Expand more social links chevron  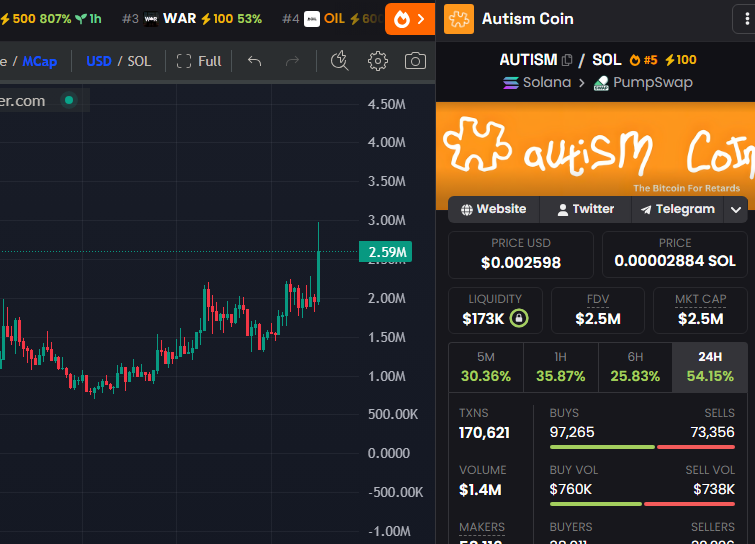[x=735, y=209]
